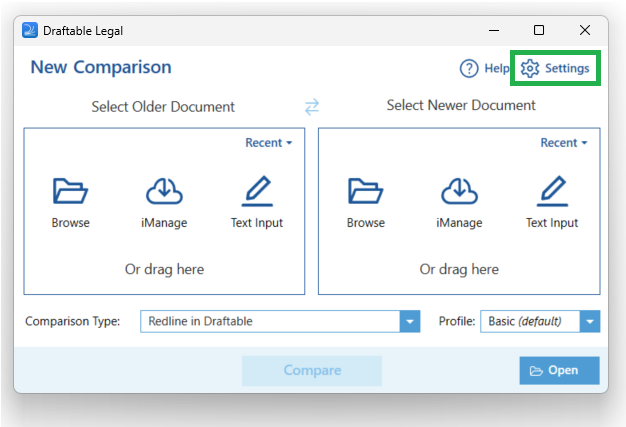626x427 pixels.
Task: Swap older and newer documents arrows icon
Action: [312, 107]
